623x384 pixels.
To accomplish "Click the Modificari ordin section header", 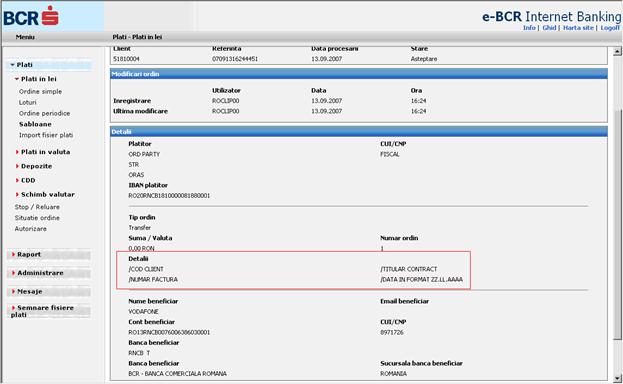I will [x=359, y=74].
